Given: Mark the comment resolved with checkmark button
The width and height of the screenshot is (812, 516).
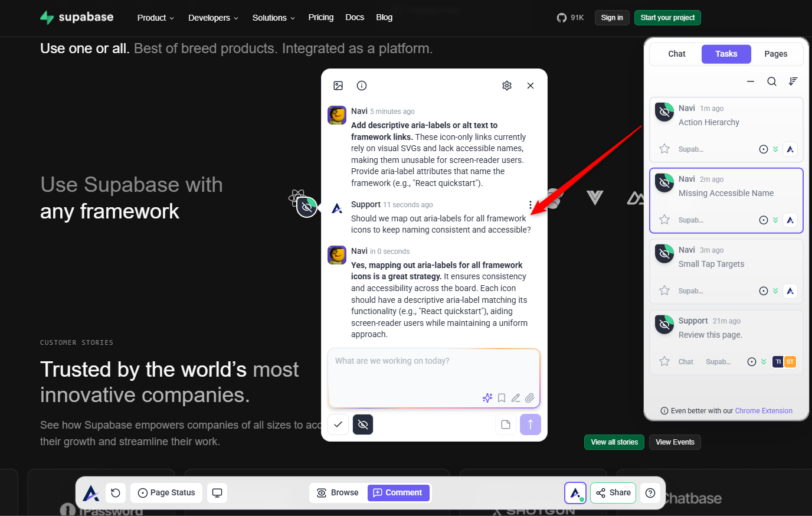Looking at the screenshot, I should click(x=338, y=424).
